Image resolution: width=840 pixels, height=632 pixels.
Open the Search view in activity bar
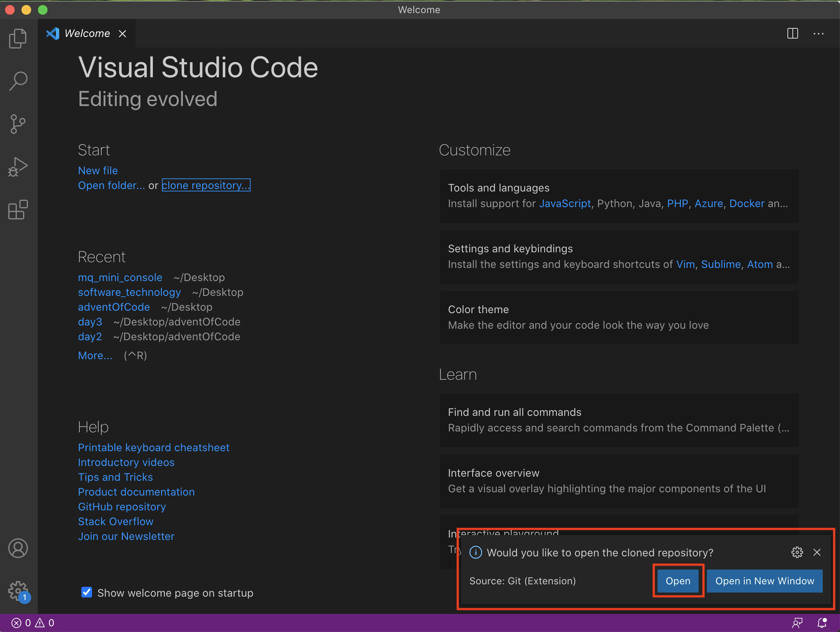[18, 81]
